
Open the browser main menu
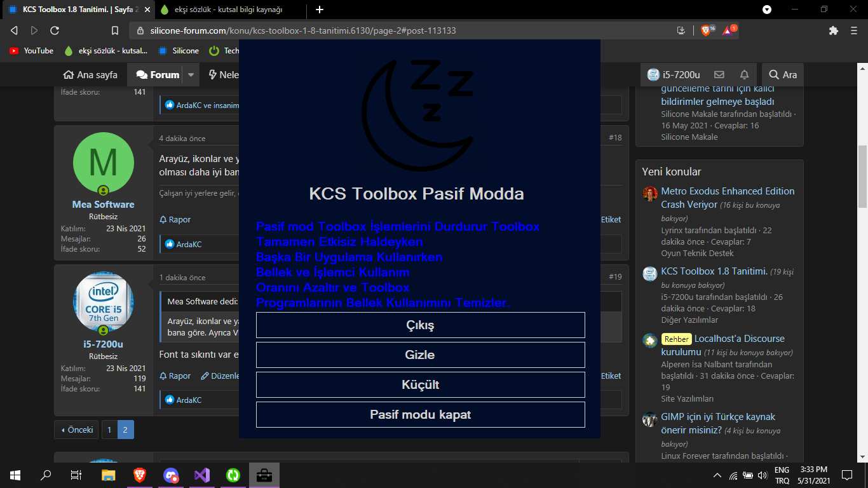pyautogui.click(x=853, y=30)
